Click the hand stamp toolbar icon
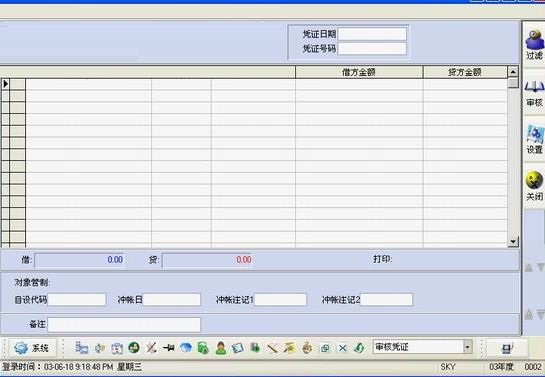545x377 pixels. click(307, 348)
